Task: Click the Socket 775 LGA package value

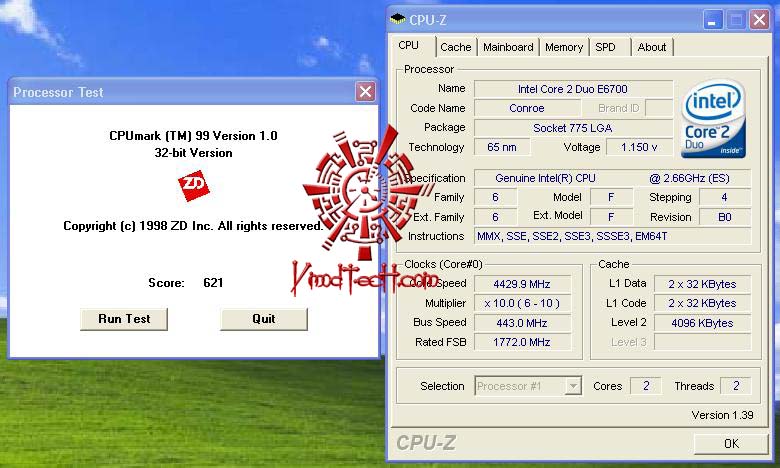Action: coord(573,128)
